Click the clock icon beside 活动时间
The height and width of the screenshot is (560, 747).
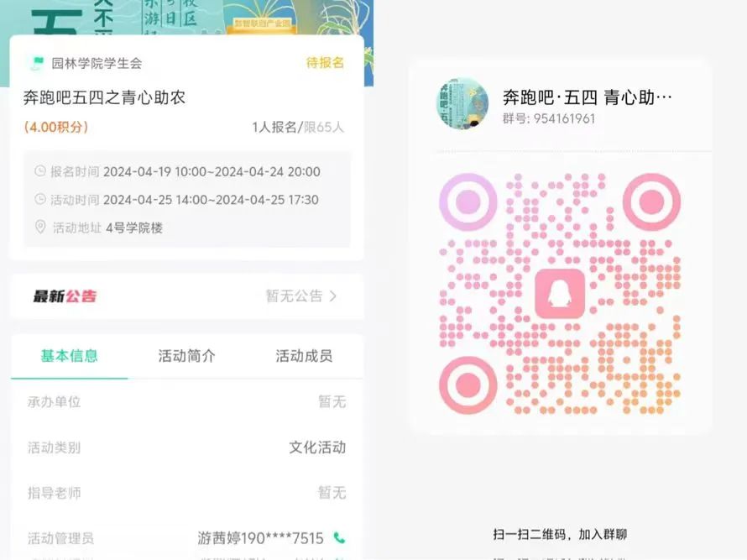40,199
